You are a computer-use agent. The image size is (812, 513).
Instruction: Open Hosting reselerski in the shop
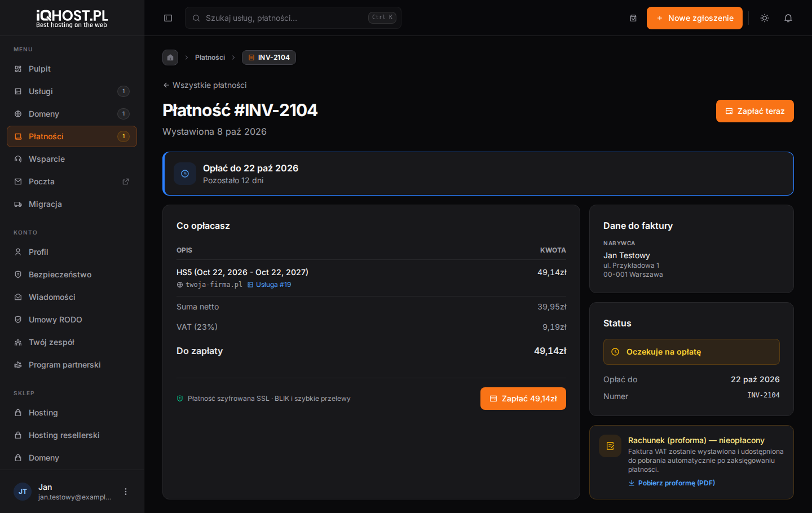pyautogui.click(x=72, y=435)
